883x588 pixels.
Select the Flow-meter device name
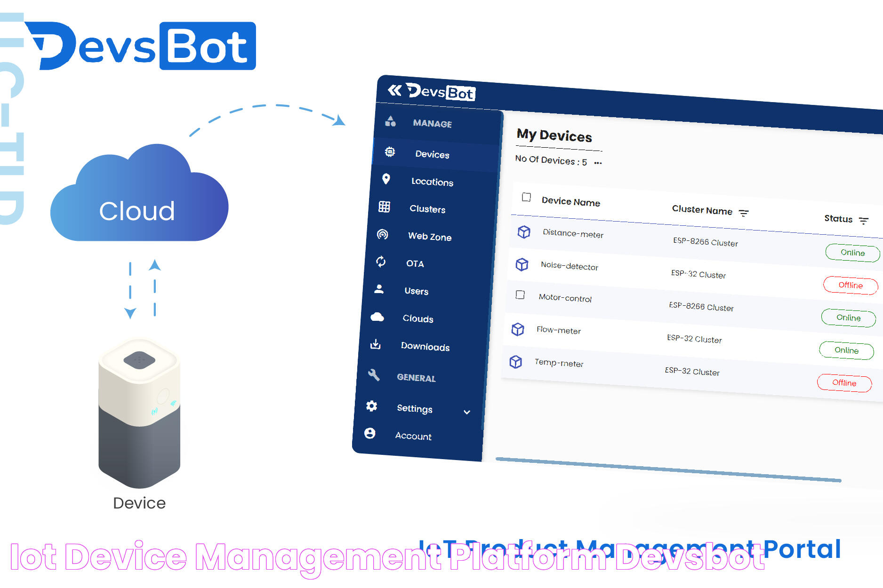(559, 330)
